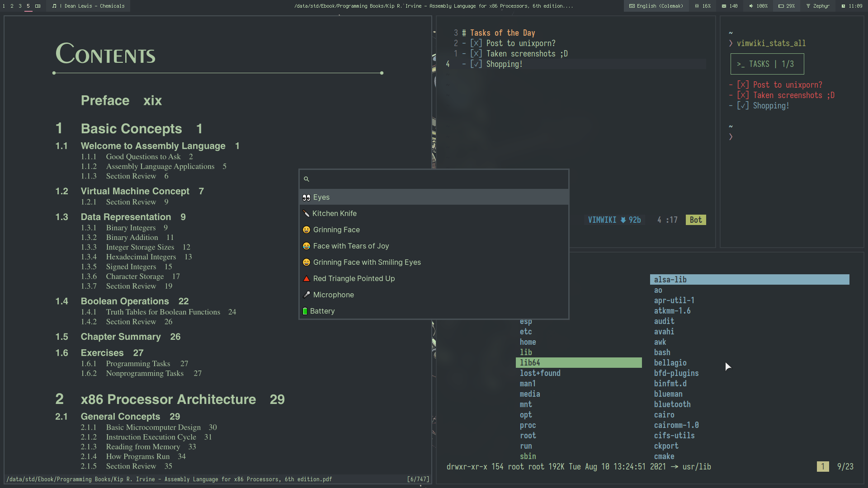Screen dimensions: 868x488
Task: Select the 'Kitchen Knife' entry
Action: 434,213
